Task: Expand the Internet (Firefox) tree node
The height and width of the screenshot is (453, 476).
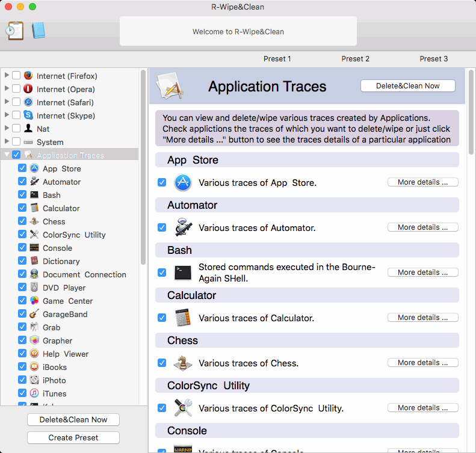Action: [7, 75]
